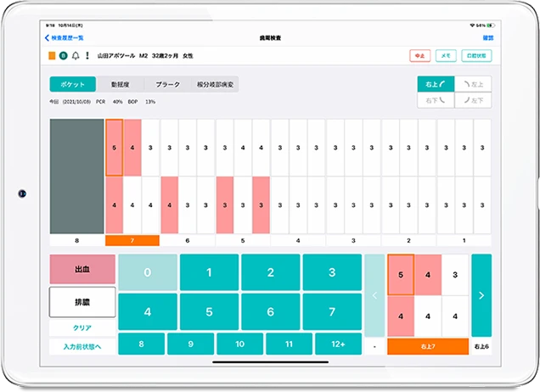This screenshot has width=540, height=392.
Task: Go back to 検査履歴一覧 list
Action: pyautogui.click(x=64, y=38)
